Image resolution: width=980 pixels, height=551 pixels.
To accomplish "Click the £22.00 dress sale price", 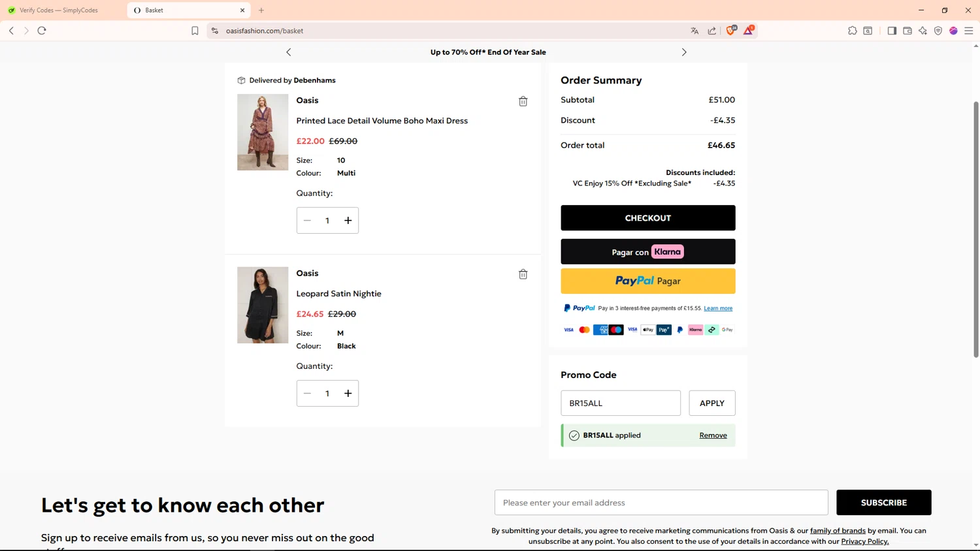I will pos(310,141).
